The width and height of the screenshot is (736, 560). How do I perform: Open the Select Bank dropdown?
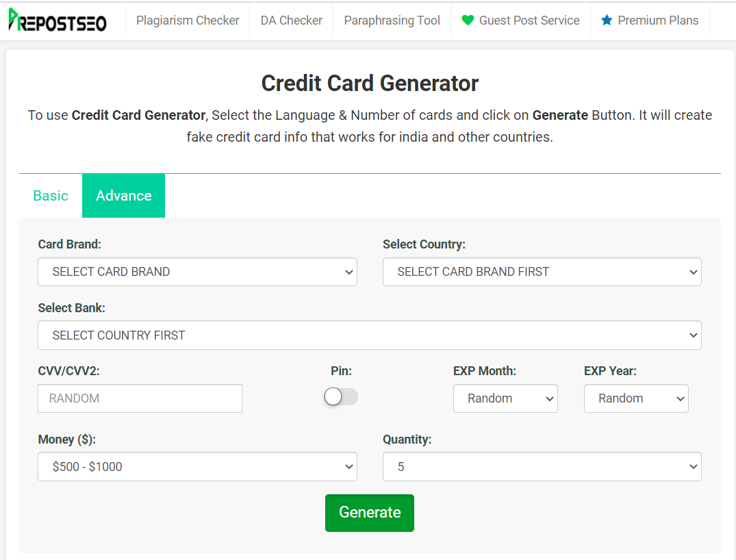(369, 335)
